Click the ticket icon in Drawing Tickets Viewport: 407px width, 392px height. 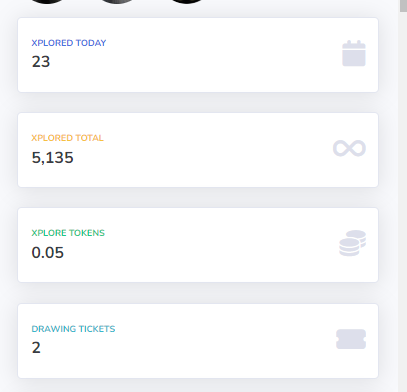(x=351, y=339)
